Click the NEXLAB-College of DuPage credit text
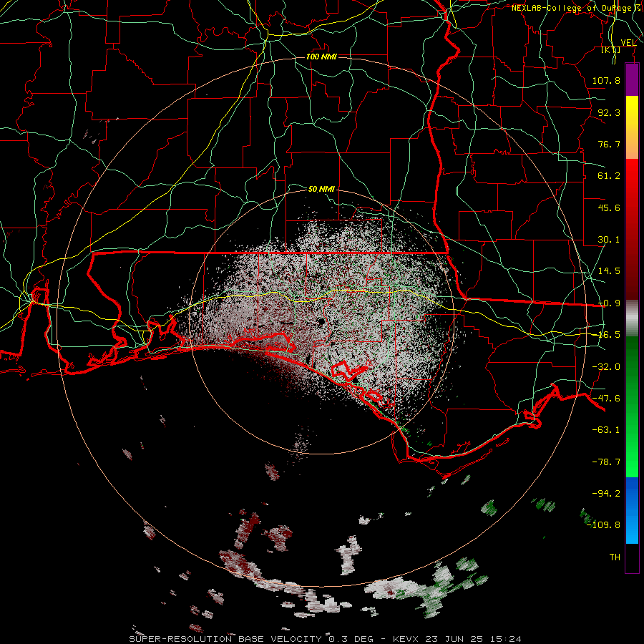Viewport: 644px width, 644px height. (576, 8)
